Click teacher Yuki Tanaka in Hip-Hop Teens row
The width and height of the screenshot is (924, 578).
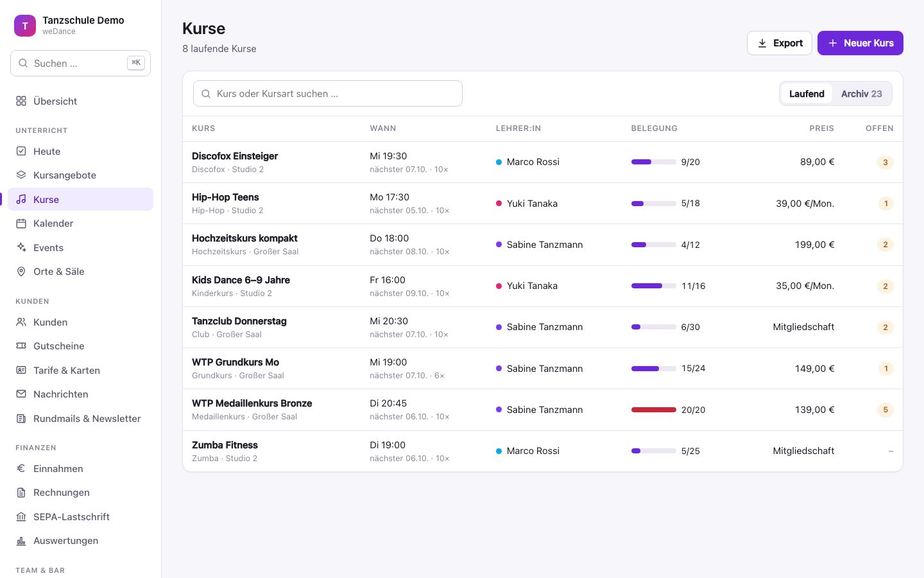click(x=532, y=204)
